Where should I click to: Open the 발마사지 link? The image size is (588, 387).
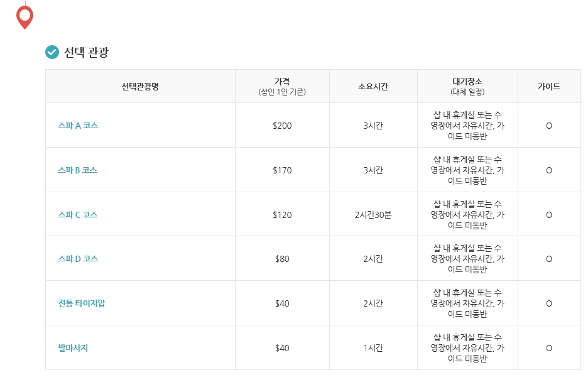pos(73,348)
